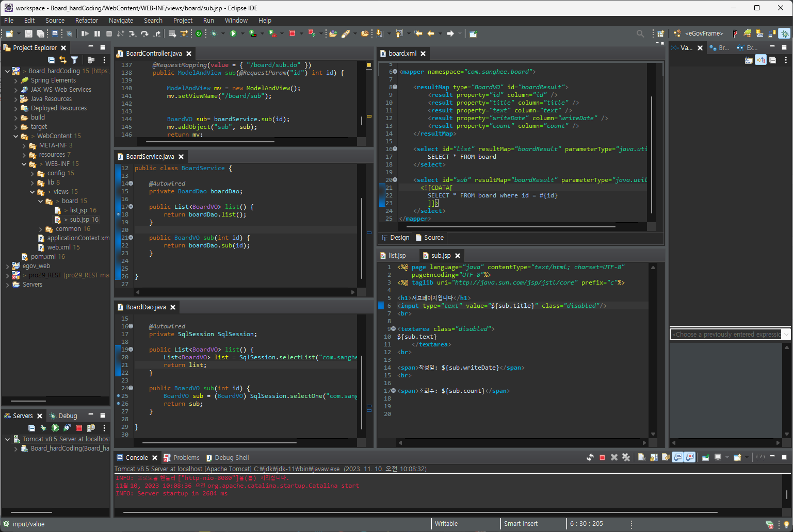
Task: Toggle Show Console on standard output change
Action: click(x=678, y=457)
